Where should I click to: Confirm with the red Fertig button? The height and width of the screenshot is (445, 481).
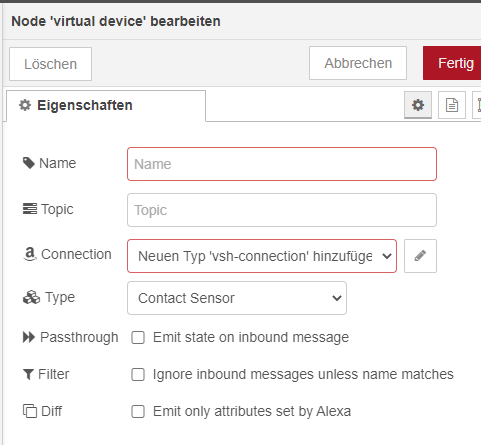(x=452, y=63)
